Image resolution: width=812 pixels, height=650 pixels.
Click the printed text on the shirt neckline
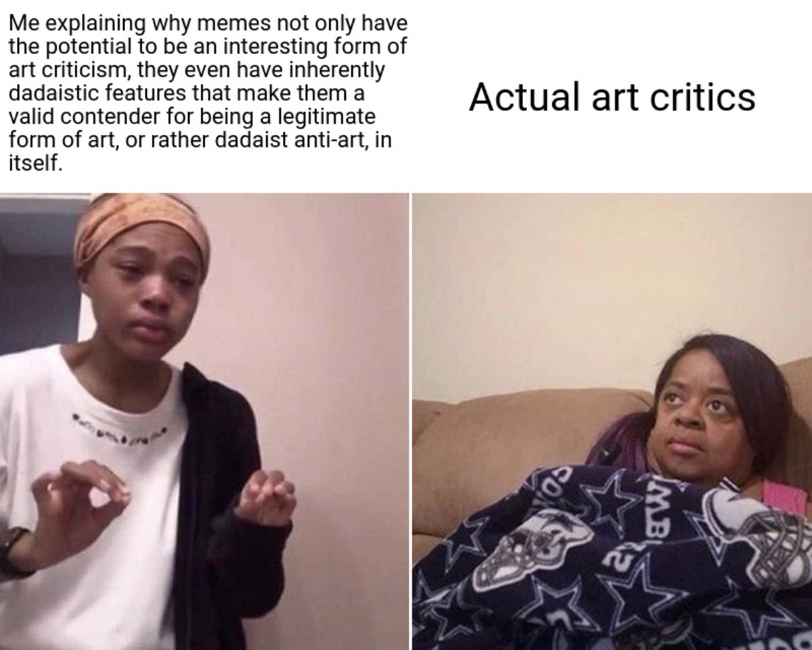click(119, 425)
